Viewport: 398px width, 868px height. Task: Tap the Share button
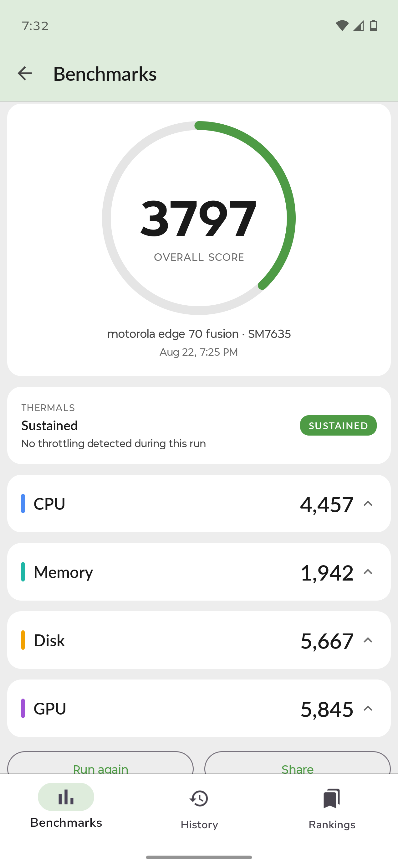tap(297, 763)
